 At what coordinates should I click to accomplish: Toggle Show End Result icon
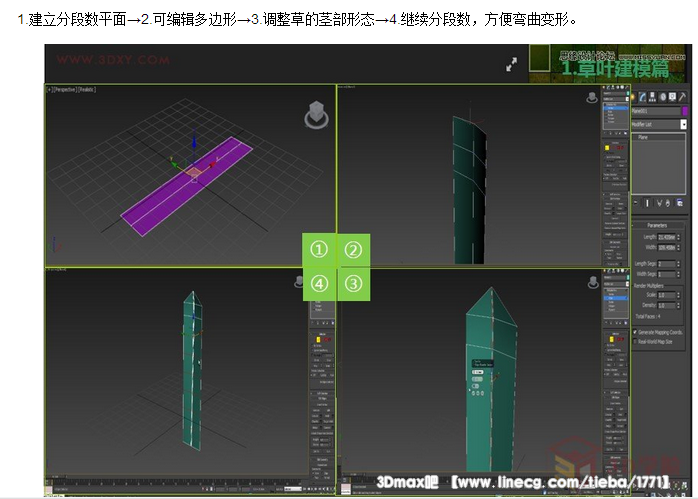[647, 203]
